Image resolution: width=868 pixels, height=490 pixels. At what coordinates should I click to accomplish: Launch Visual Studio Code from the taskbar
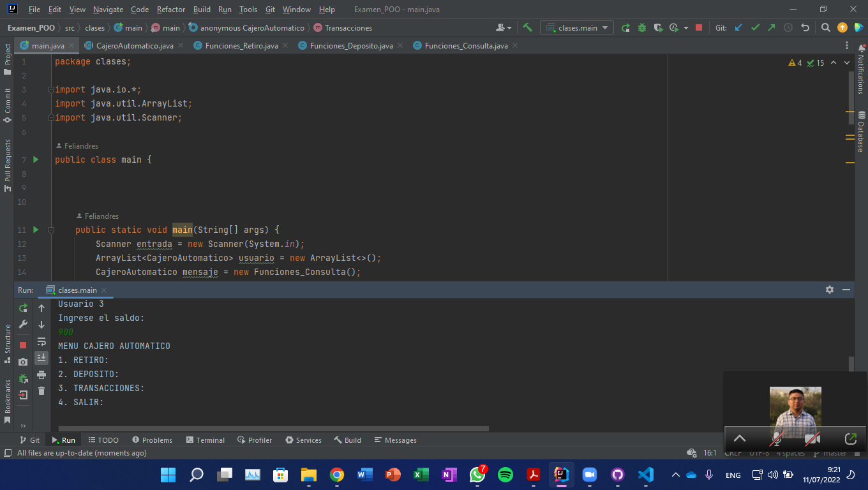[645, 475]
